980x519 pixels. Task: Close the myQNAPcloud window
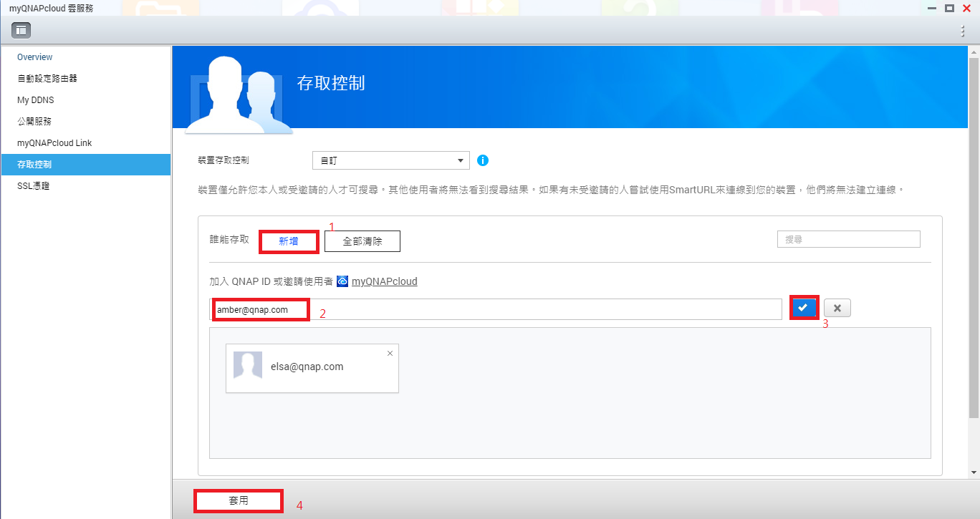point(966,8)
